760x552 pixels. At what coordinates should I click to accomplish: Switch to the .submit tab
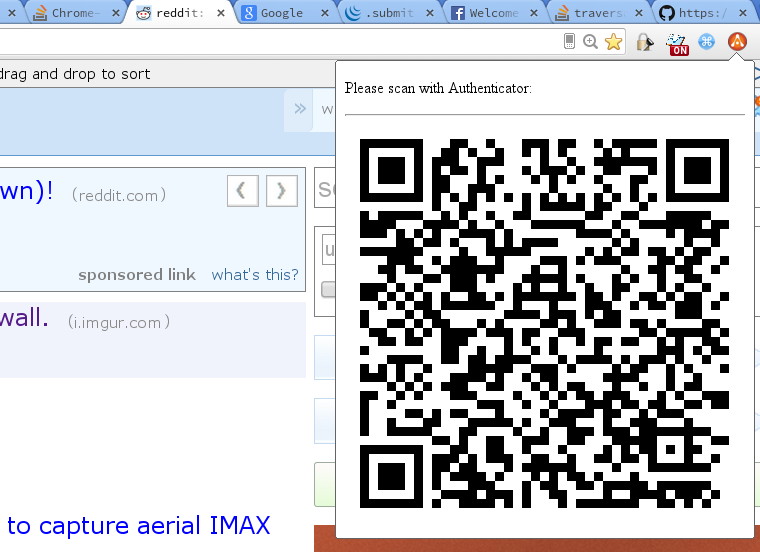click(390, 13)
